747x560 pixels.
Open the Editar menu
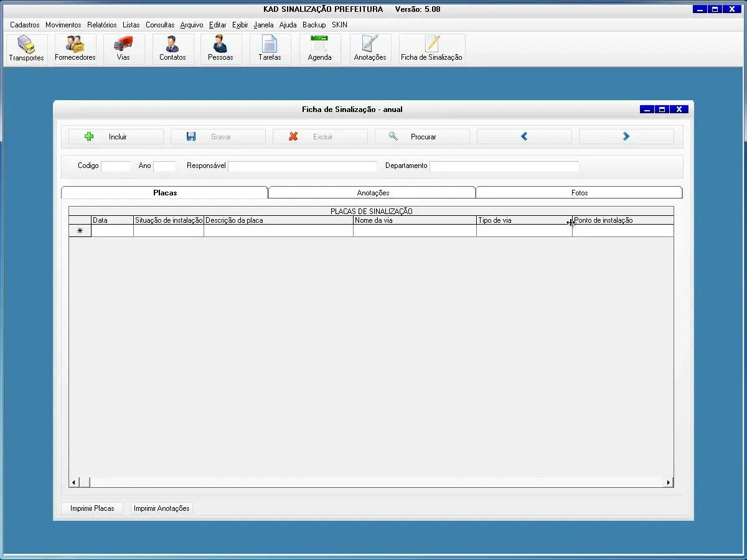[x=218, y=25]
